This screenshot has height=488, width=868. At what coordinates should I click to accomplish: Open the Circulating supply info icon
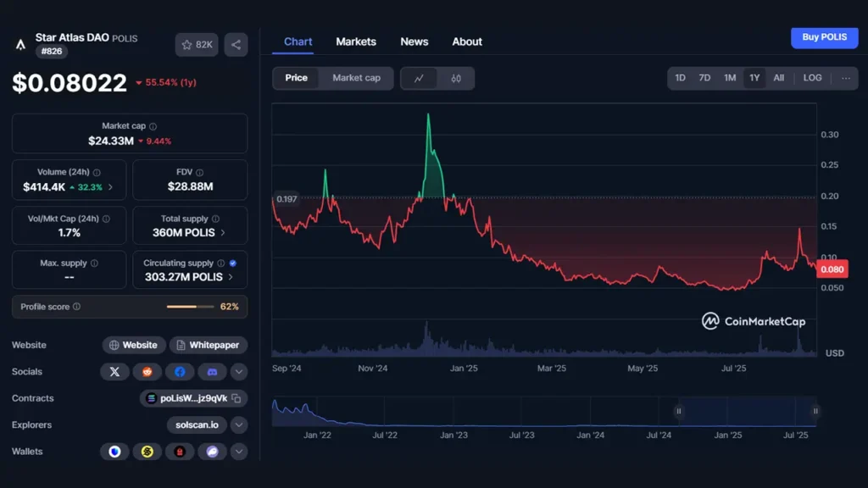click(221, 263)
